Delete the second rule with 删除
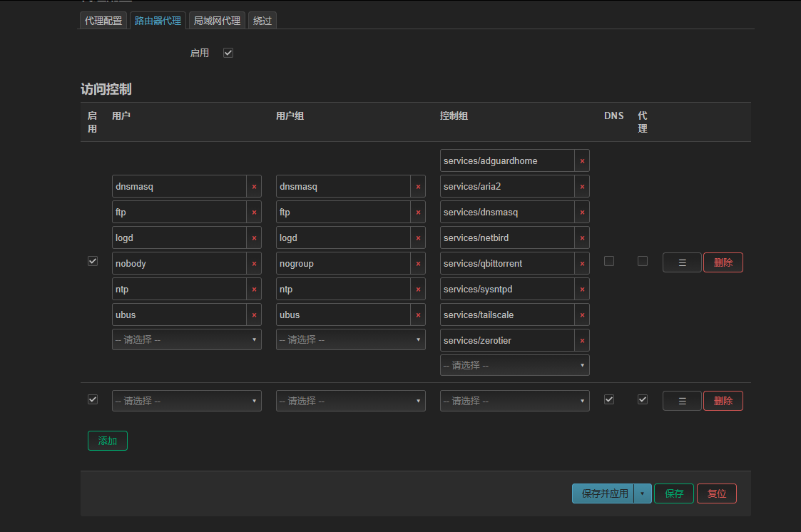Screen dimensions: 801x532 pos(723,401)
